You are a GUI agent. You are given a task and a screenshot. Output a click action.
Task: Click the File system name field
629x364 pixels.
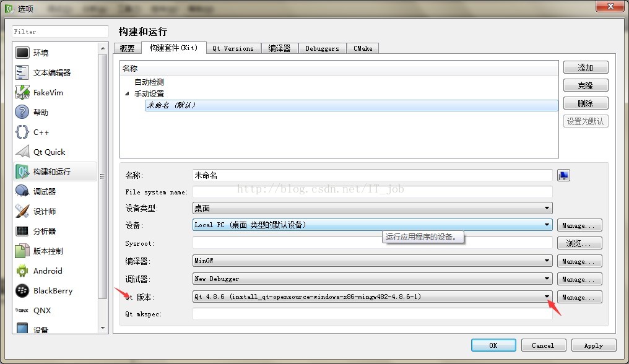click(372, 192)
